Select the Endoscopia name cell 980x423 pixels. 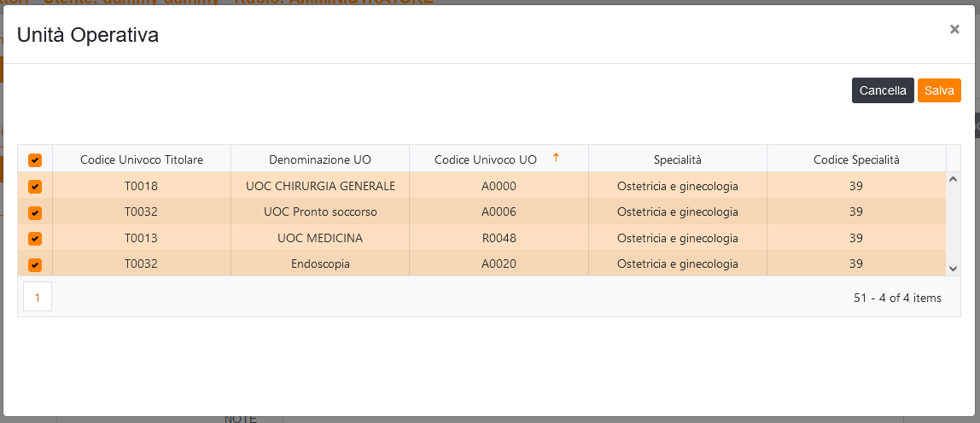click(320, 264)
